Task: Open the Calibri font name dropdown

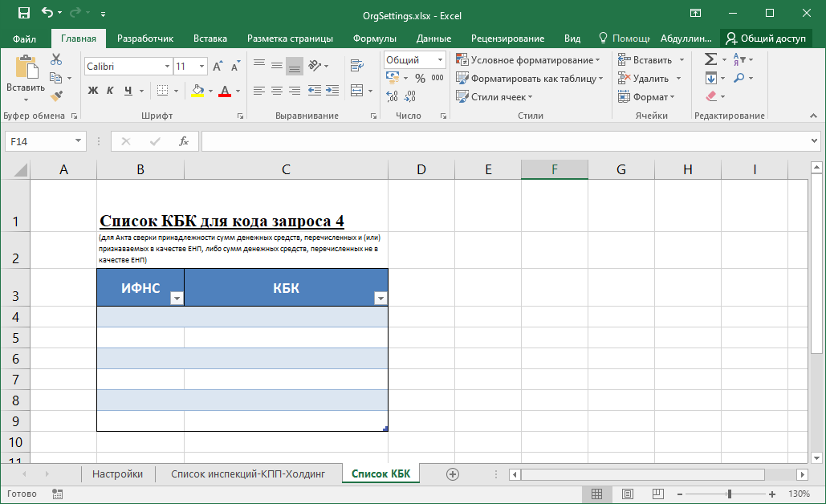Action: [x=167, y=67]
